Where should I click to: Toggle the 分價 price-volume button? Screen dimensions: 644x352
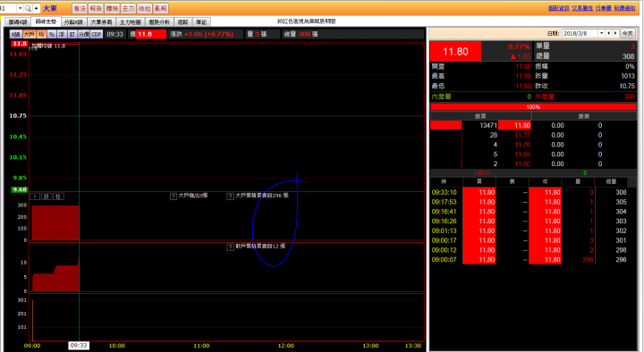(x=84, y=34)
